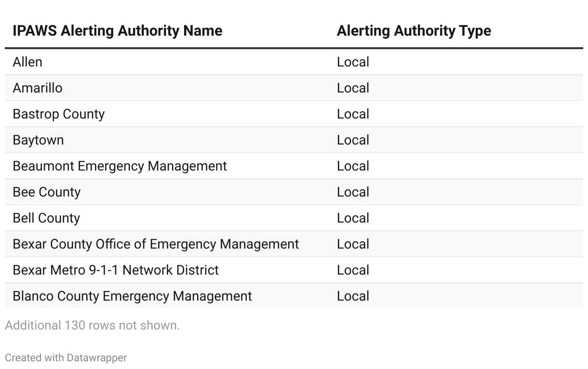Select the Baytown table cell
The height and width of the screenshot is (369, 588).
(38, 140)
